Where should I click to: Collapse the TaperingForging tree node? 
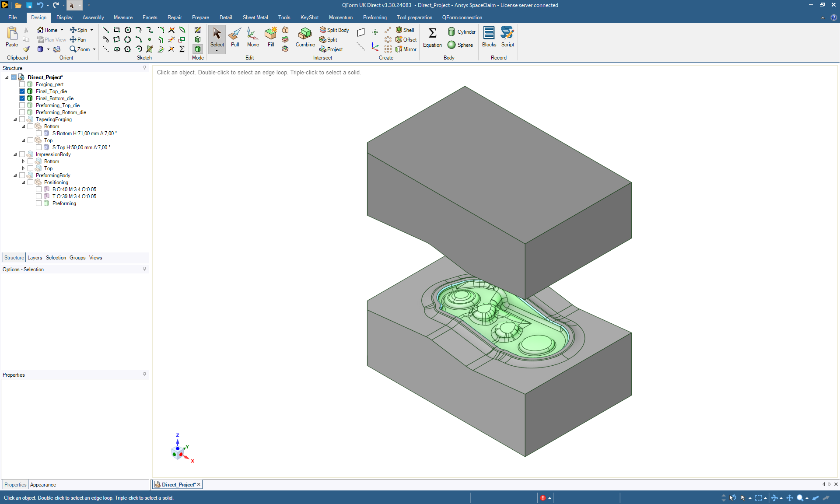click(x=15, y=119)
